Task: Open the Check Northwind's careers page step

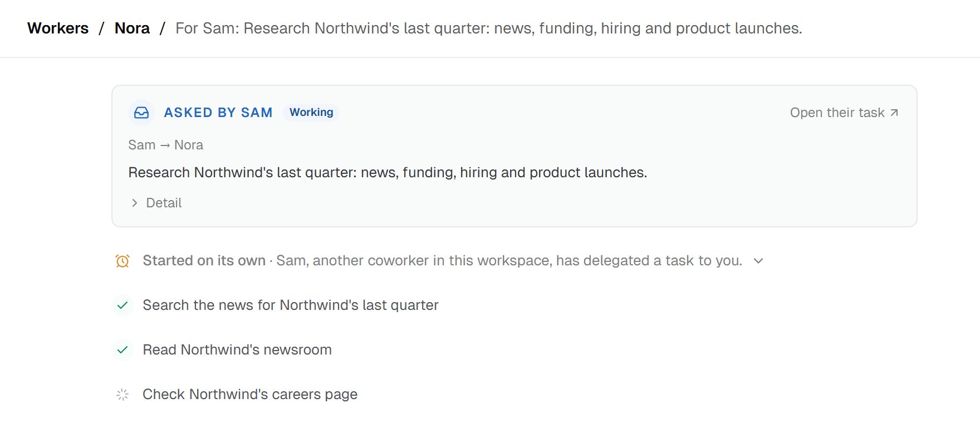Action: (x=250, y=395)
